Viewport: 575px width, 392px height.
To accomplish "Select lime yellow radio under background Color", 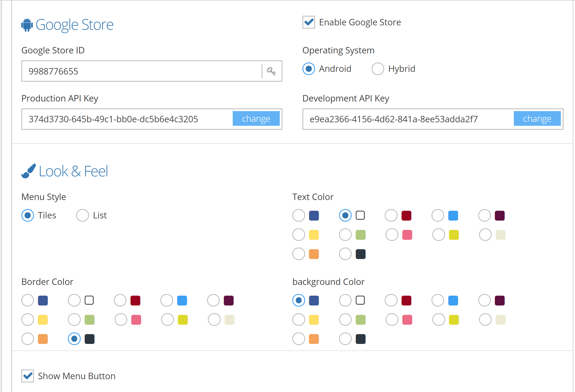I will 438,320.
